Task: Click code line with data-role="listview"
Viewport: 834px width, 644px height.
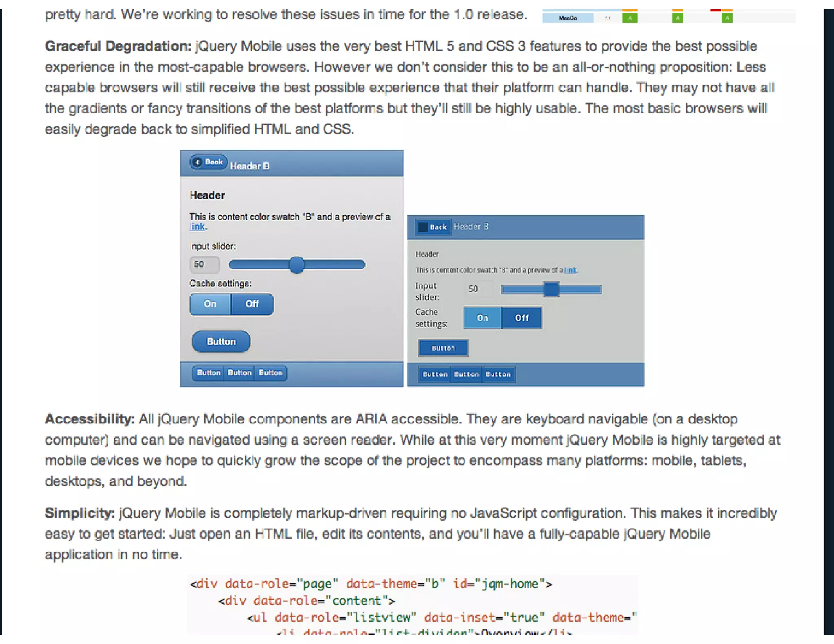Action: pos(442,618)
